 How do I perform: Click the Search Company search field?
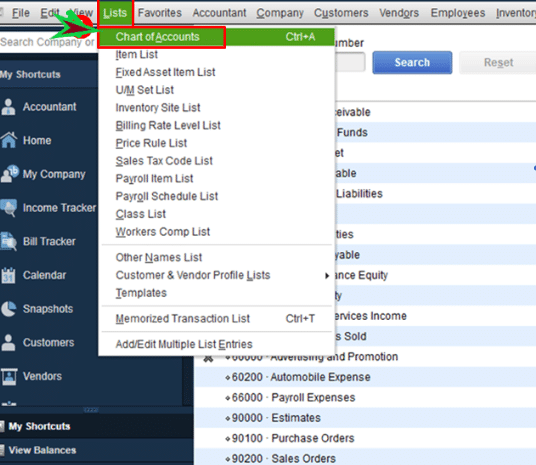point(48,42)
